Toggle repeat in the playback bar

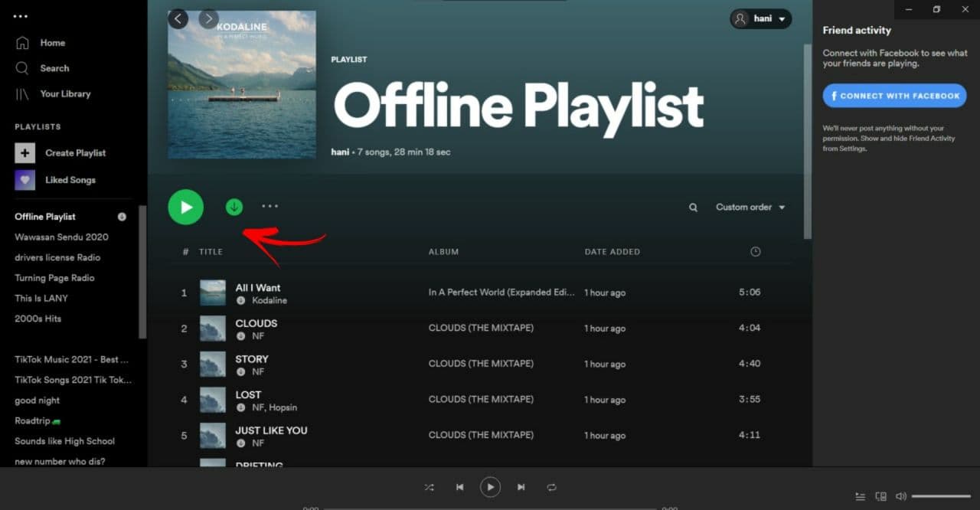[551, 487]
